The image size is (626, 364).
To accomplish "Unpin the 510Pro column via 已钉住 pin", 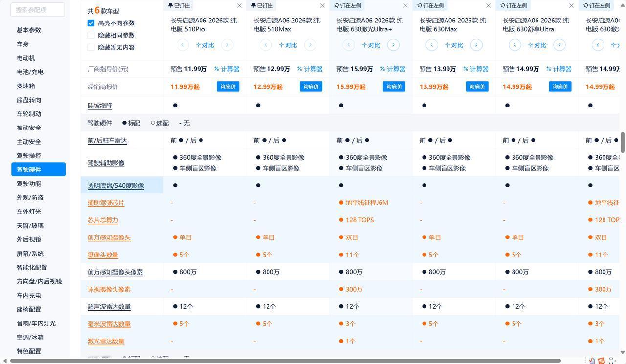I will point(179,6).
